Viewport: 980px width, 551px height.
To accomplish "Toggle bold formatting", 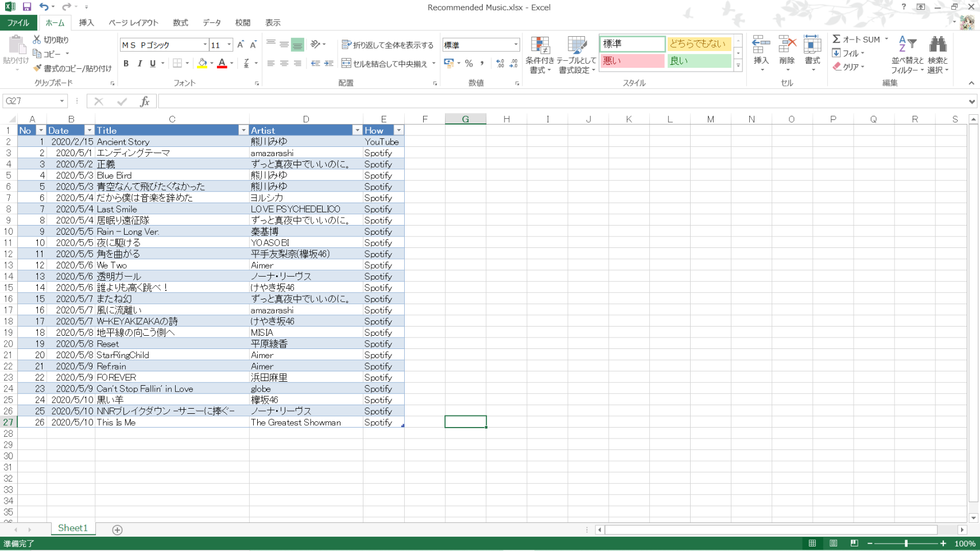I will point(126,64).
